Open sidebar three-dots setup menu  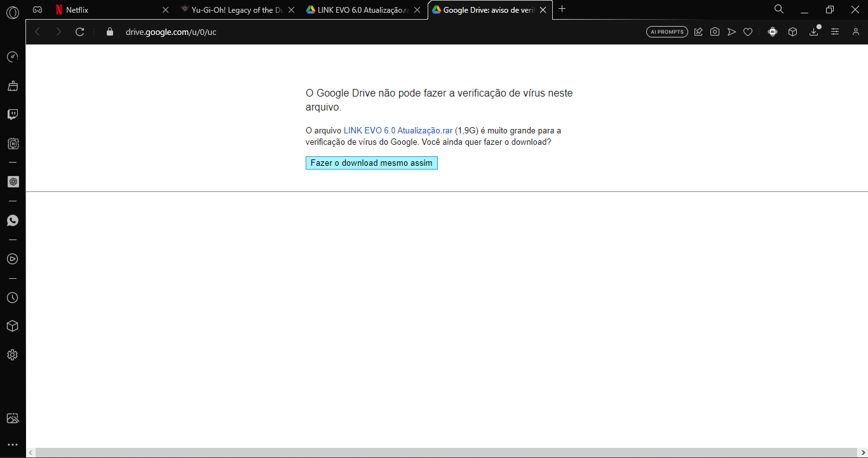click(13, 445)
